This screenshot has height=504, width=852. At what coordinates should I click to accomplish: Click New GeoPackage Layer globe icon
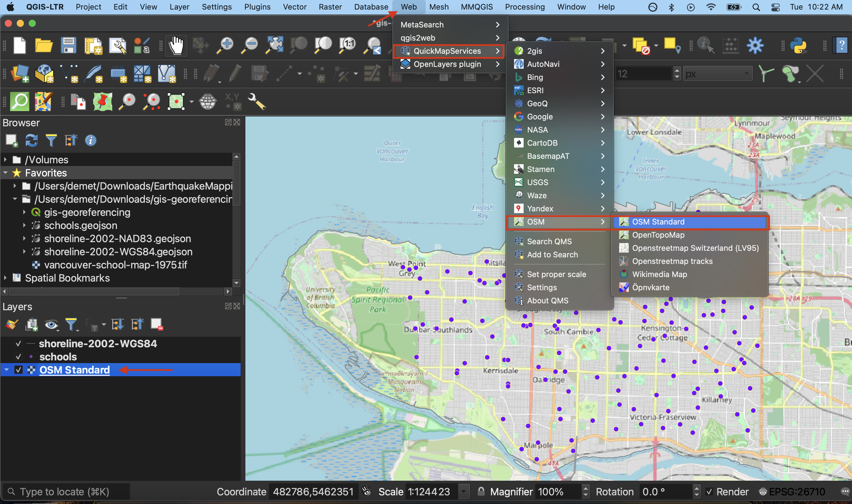tap(44, 74)
